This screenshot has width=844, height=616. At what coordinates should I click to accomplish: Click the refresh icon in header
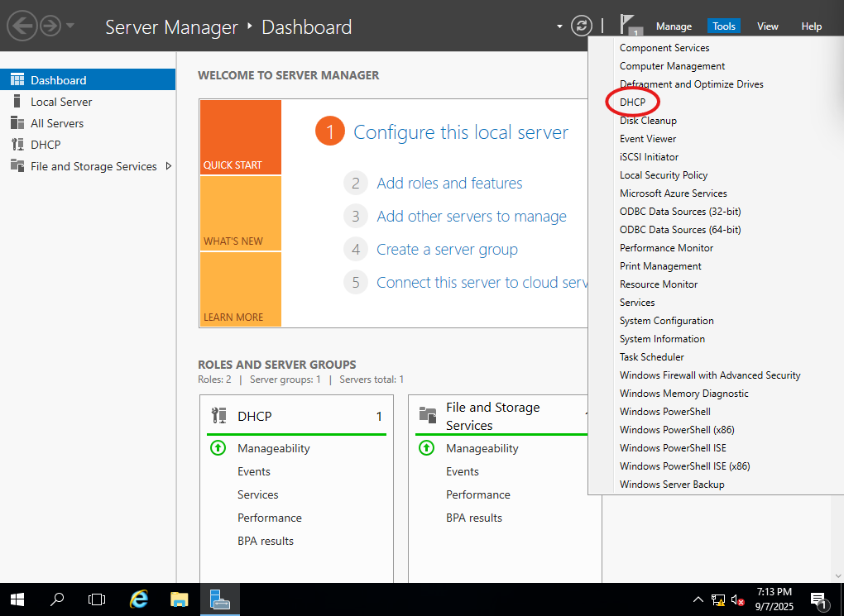tap(582, 26)
